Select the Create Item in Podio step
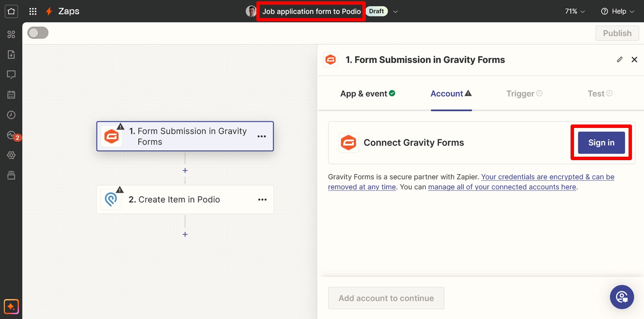The image size is (644, 319). (185, 200)
